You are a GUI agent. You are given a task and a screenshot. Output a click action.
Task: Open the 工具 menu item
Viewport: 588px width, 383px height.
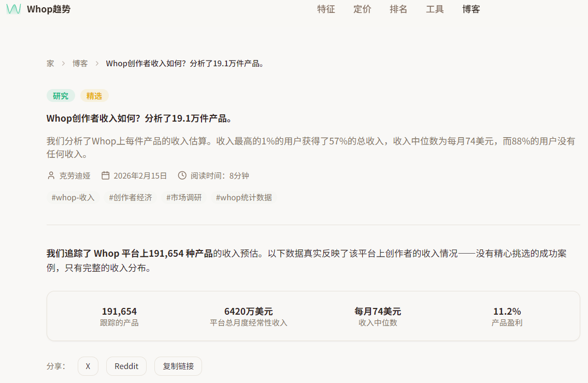pyautogui.click(x=435, y=9)
